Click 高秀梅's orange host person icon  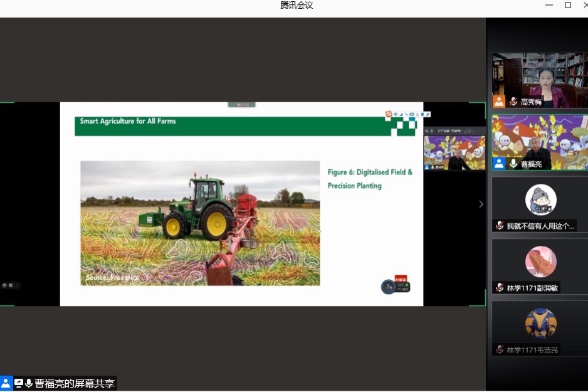499,102
